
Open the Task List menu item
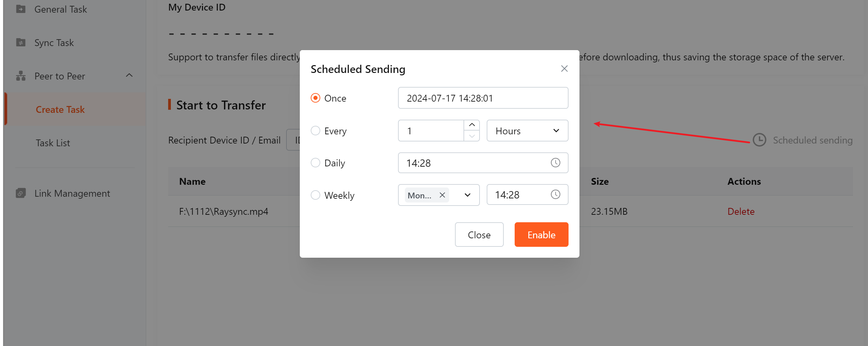tap(53, 143)
